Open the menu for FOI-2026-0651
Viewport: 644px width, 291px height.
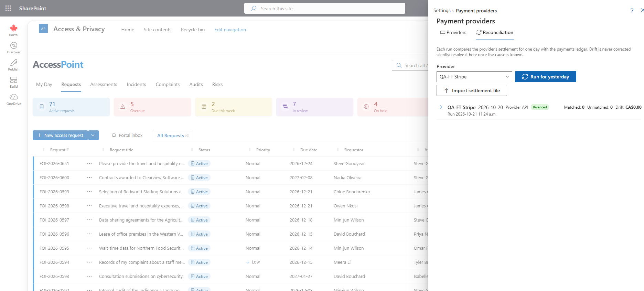(x=89, y=163)
